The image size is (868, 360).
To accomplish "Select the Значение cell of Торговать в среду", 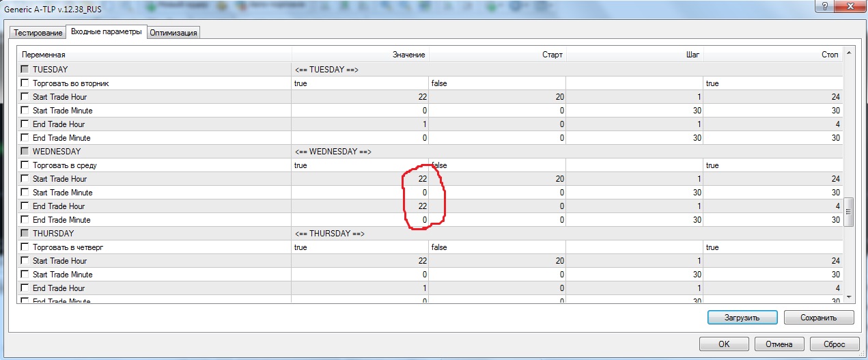I will click(x=361, y=165).
